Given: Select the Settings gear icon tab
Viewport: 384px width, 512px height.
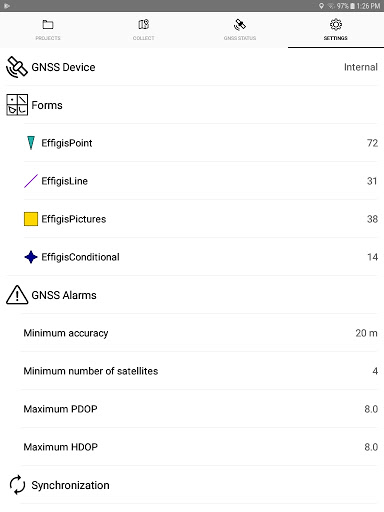Looking at the screenshot, I should pos(336,25).
